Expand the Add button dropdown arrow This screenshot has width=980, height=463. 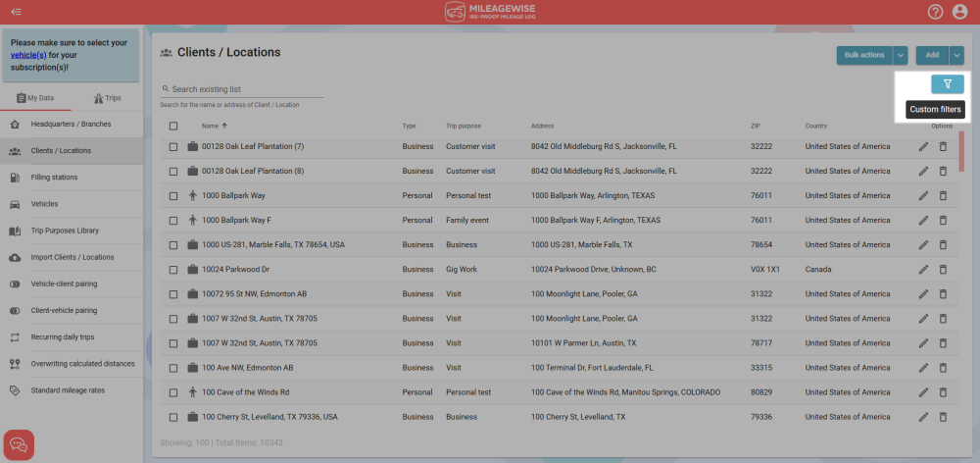pyautogui.click(x=956, y=56)
